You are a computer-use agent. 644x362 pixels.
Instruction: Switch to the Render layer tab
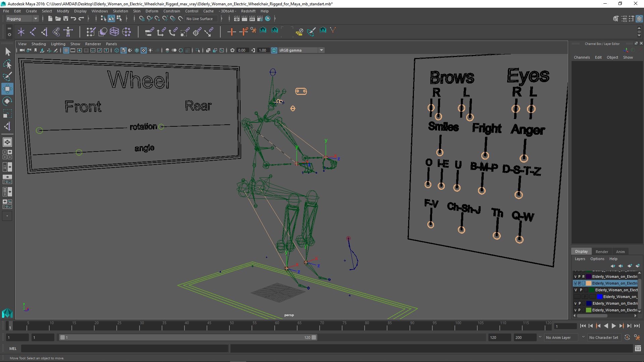coord(602,252)
